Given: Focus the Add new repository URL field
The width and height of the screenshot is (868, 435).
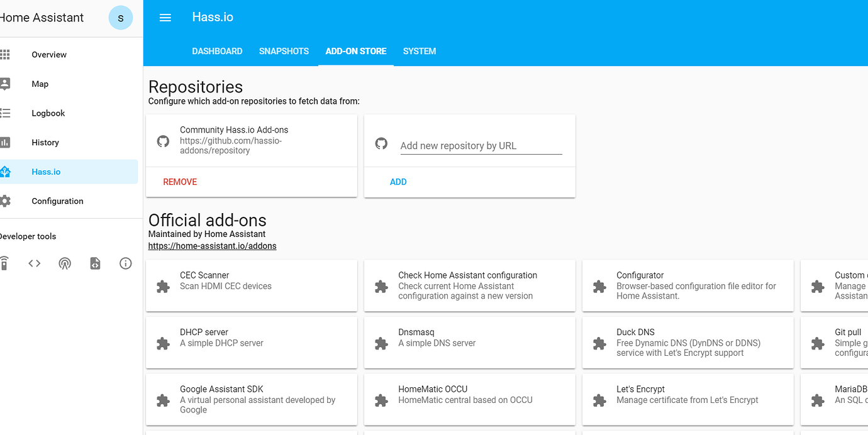Looking at the screenshot, I should (x=481, y=146).
